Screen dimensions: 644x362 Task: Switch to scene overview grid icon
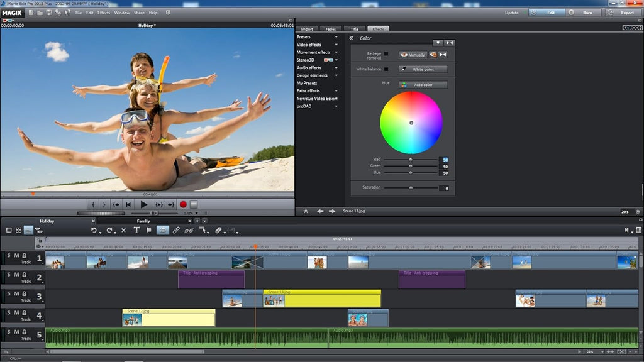pos(18,230)
